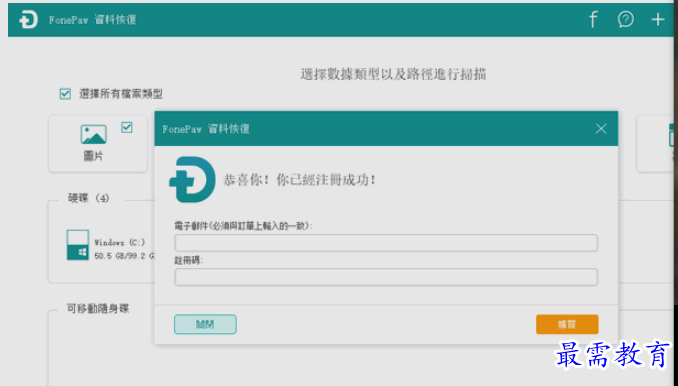Click the "可移動隨身碟" section heading
The width and height of the screenshot is (678, 386).
[x=98, y=309]
